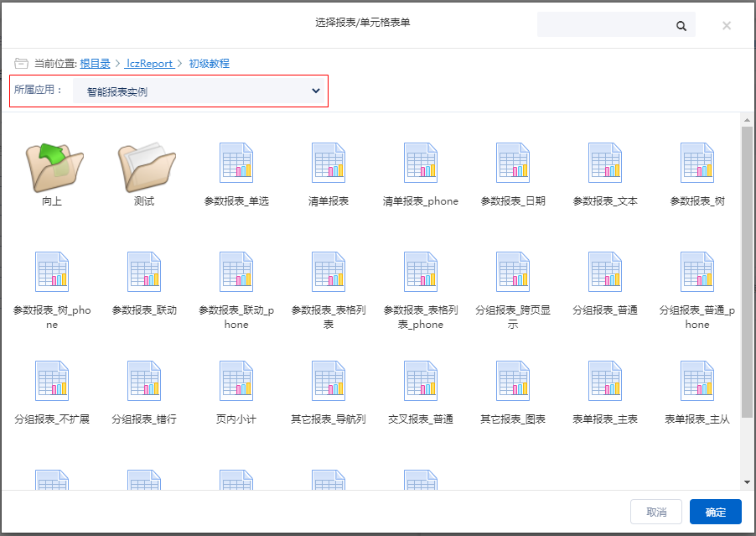
Task: Go to lczReport breadcrumb link
Action: 149,64
